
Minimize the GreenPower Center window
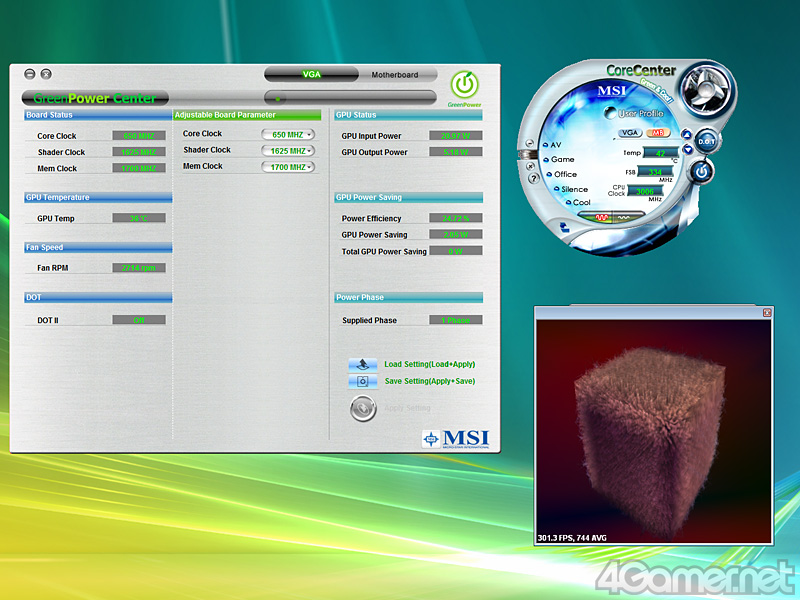click(30, 74)
